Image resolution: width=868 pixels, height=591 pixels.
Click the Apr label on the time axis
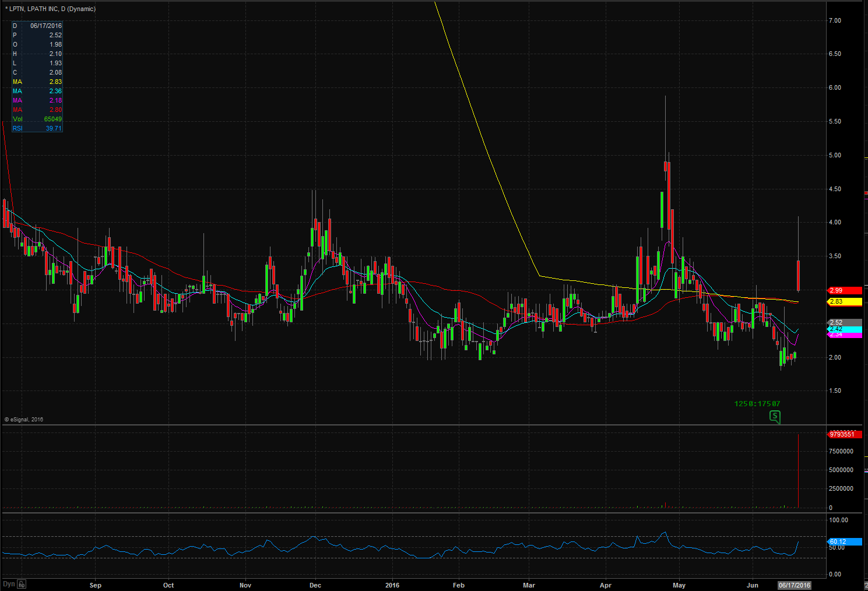coord(606,585)
